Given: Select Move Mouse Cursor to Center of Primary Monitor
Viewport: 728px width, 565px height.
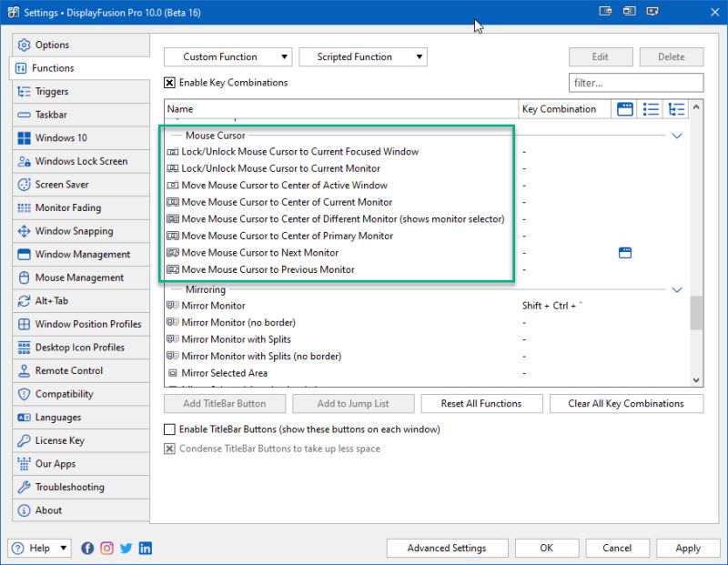Looking at the screenshot, I should pyautogui.click(x=280, y=236).
